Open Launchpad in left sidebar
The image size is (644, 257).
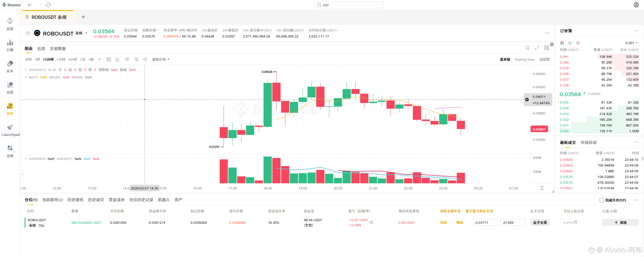click(x=11, y=130)
